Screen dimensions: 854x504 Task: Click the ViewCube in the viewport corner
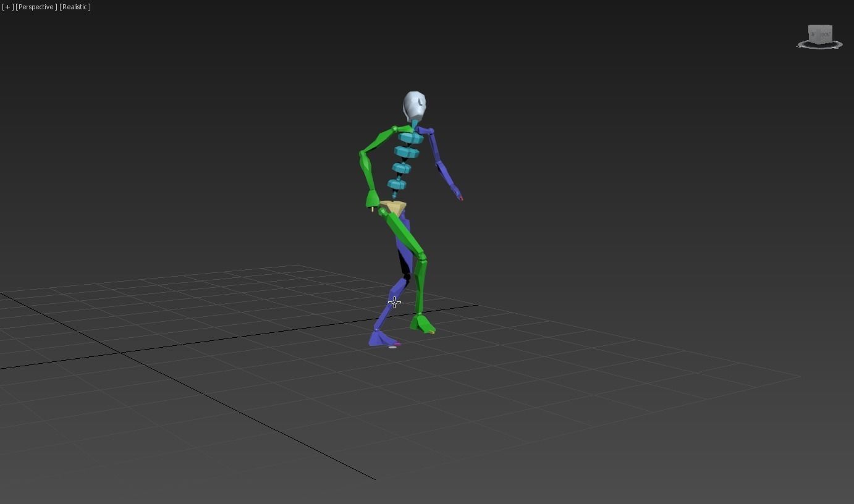point(820,34)
